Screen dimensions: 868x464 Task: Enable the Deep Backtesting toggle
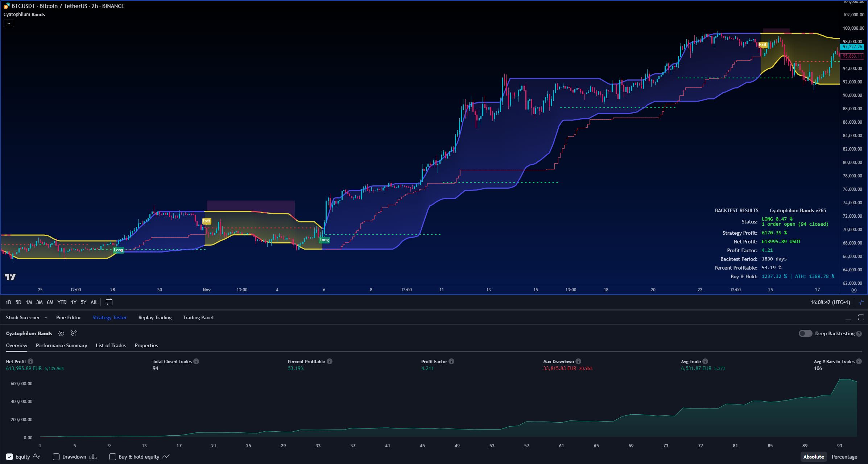[805, 333]
